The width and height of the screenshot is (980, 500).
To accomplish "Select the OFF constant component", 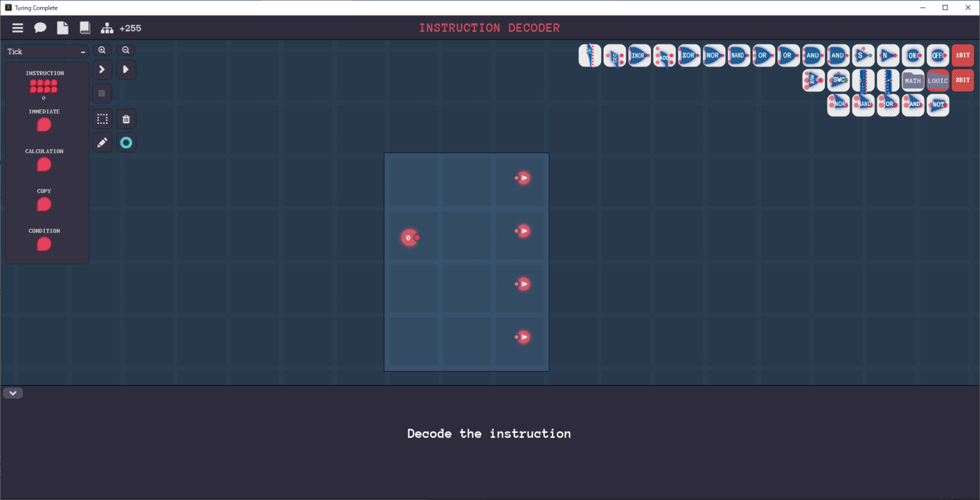I will [938, 55].
